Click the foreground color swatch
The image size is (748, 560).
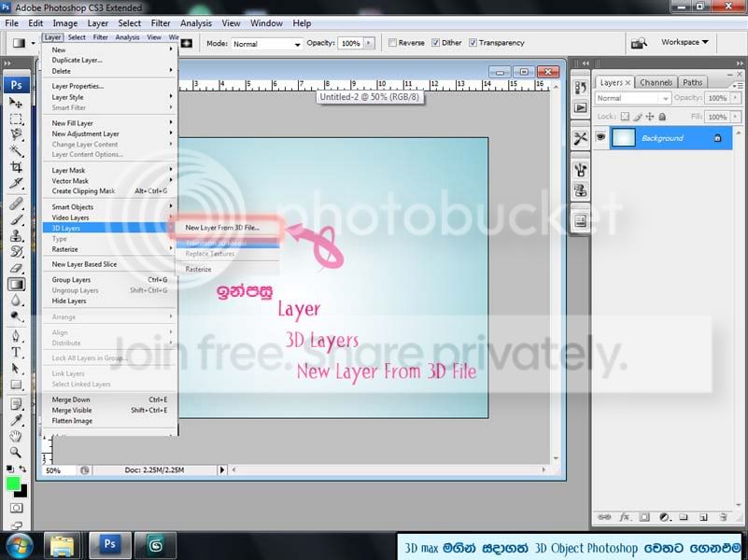(12, 483)
